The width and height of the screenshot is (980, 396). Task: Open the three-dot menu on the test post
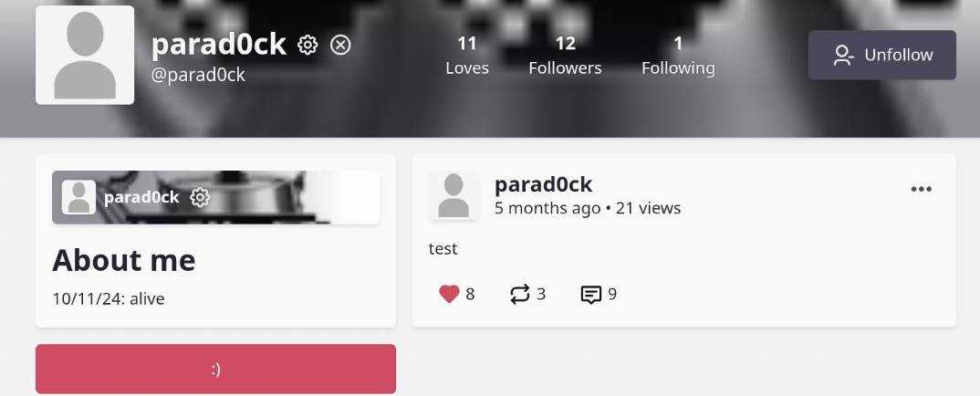[x=922, y=189]
